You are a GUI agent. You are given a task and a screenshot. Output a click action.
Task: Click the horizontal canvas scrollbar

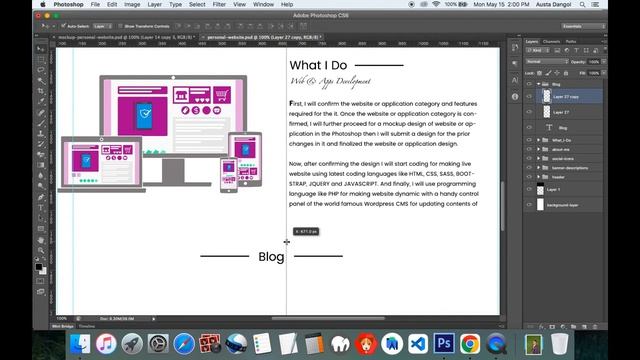click(328, 318)
